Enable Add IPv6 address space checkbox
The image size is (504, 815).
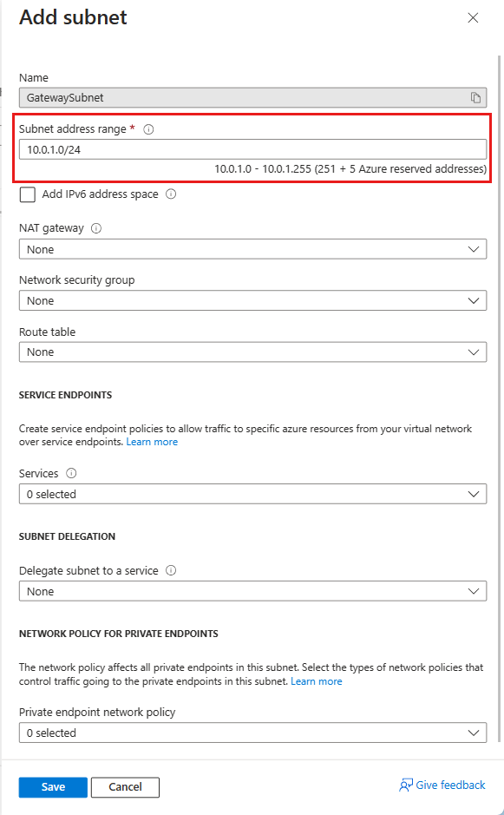pos(28,194)
